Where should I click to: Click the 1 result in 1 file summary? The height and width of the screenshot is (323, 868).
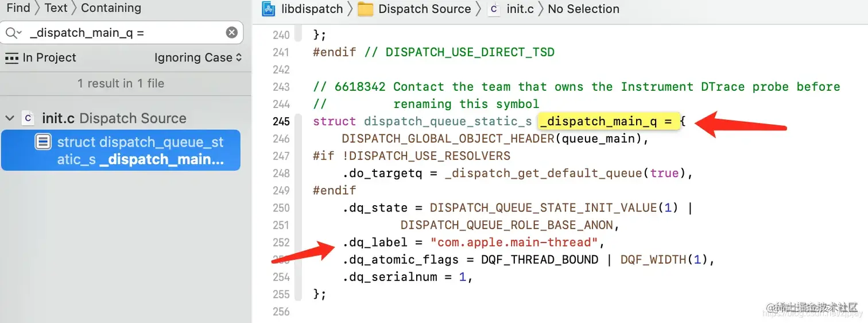click(x=121, y=83)
